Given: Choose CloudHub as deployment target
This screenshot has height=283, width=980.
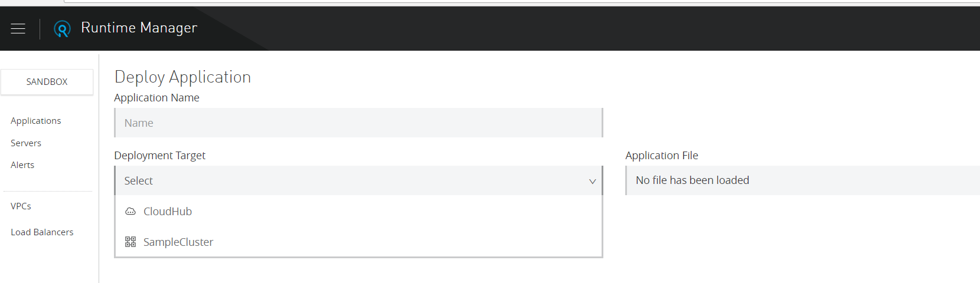Looking at the screenshot, I should [x=168, y=211].
